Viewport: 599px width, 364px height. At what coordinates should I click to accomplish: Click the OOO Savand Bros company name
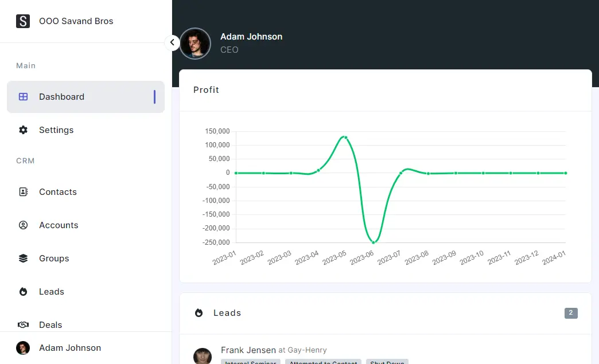(x=76, y=21)
